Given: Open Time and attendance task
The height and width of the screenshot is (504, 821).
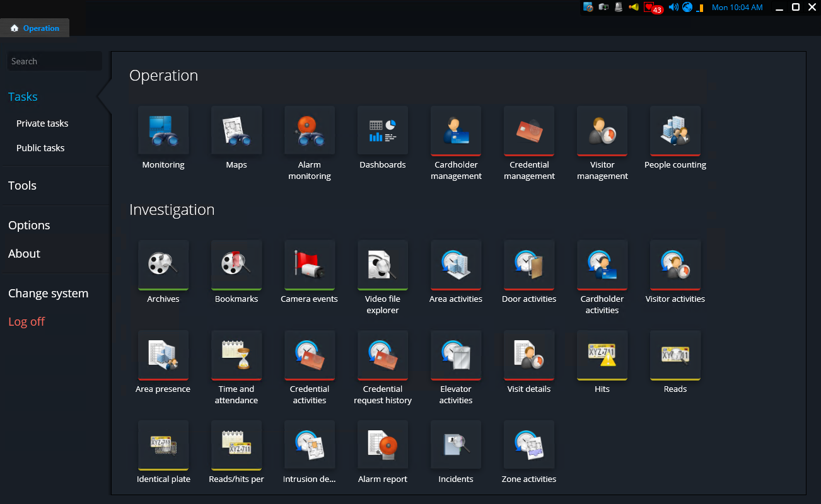Looking at the screenshot, I should point(236,355).
